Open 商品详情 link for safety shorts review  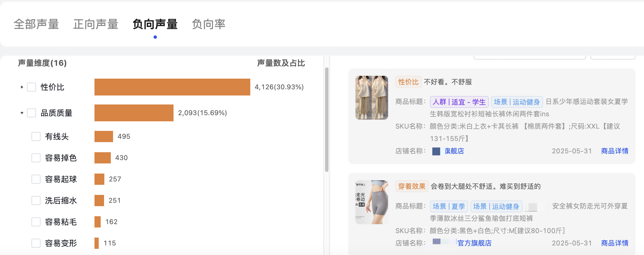[x=614, y=243]
